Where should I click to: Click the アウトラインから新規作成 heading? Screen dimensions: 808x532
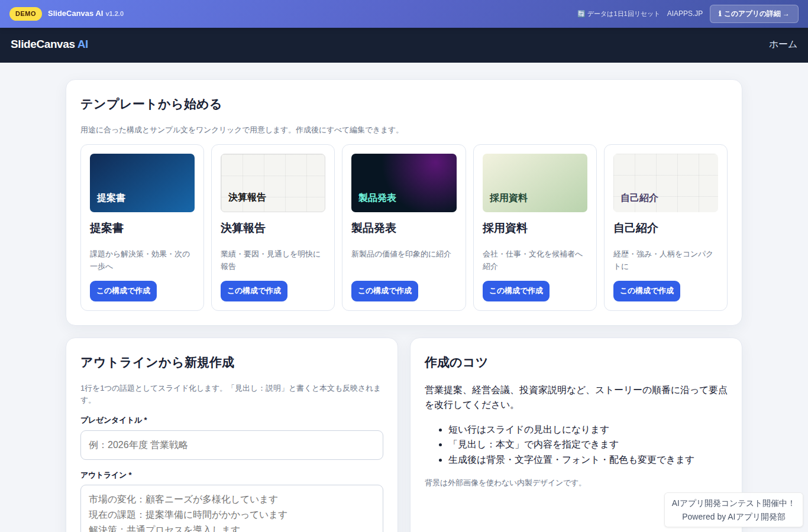pos(157,362)
